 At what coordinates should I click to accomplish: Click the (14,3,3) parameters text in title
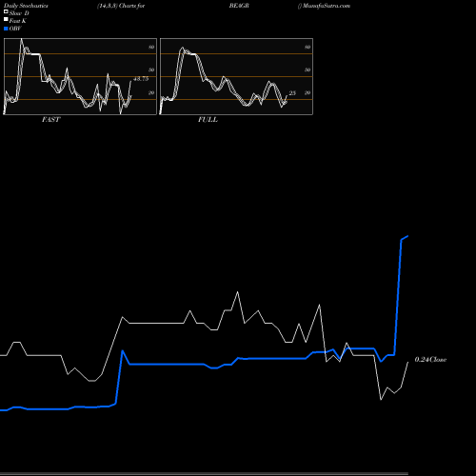[108, 6]
